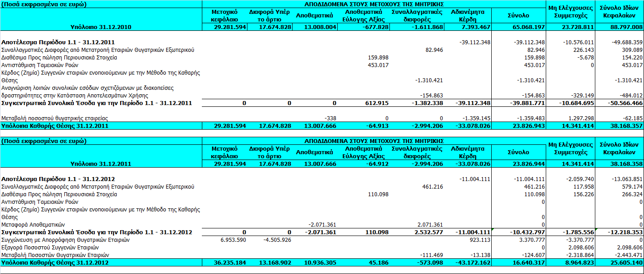Select the cell showing -1.785.556
This screenshot has width=644, height=274.
coord(578,232)
